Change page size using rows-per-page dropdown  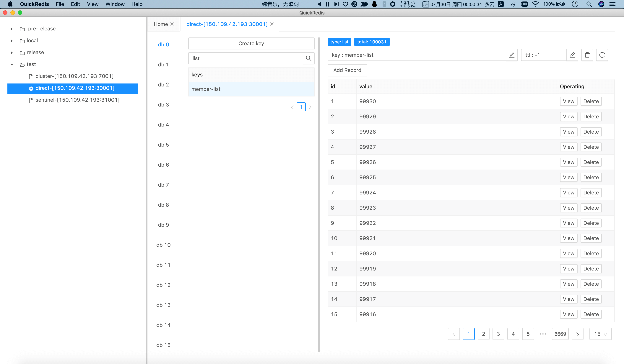tap(601, 334)
